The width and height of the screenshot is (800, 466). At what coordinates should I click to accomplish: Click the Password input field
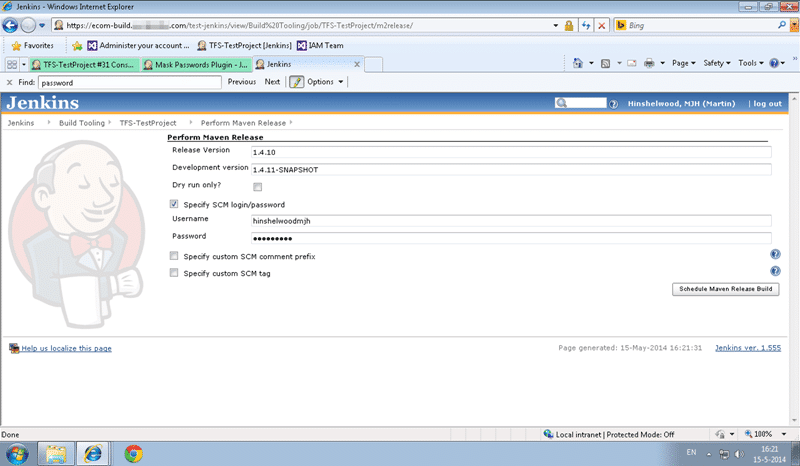click(x=511, y=238)
